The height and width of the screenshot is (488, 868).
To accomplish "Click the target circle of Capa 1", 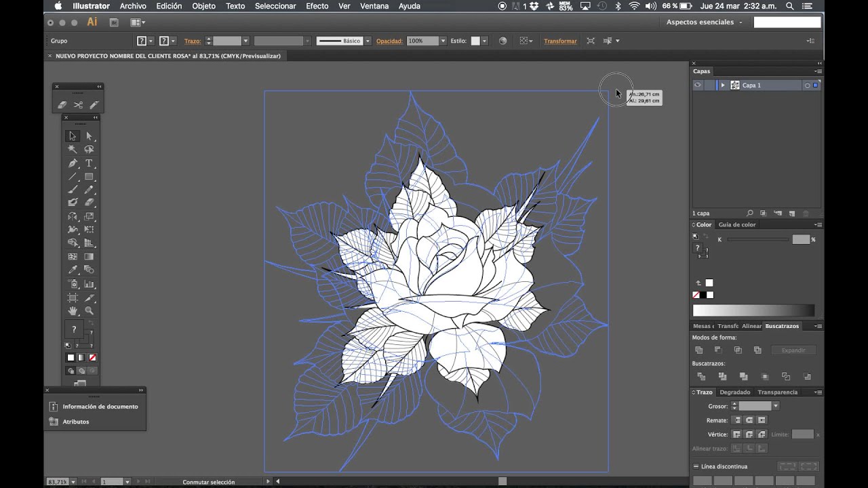I will 807,85.
